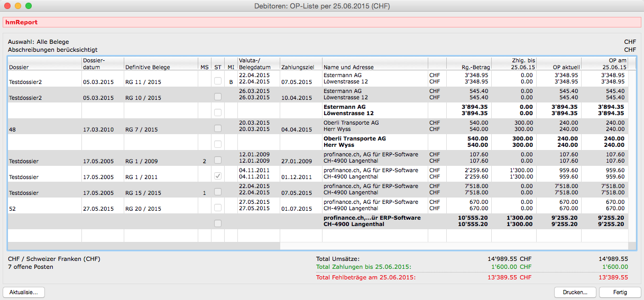
Task: Select the RG 10 / 2015 invoice row
Action: 144,98
